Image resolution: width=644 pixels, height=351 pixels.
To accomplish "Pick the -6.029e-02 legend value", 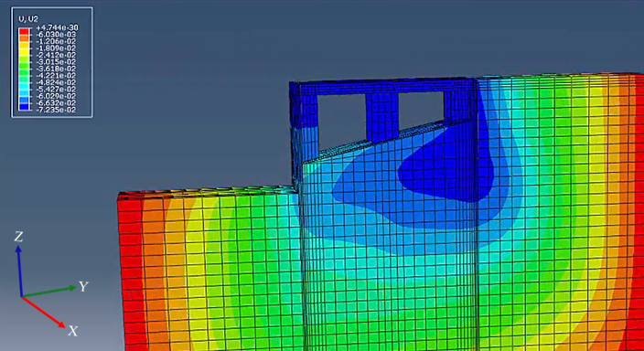I will [57, 96].
